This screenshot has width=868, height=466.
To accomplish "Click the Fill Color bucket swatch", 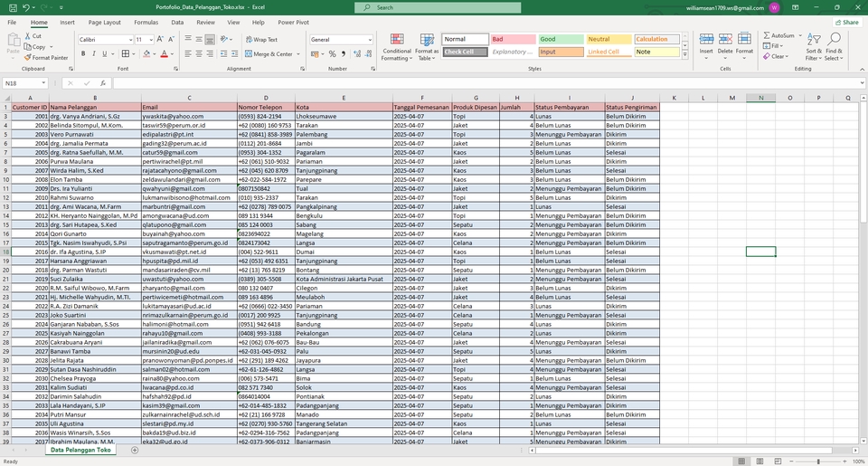I will point(146,53).
